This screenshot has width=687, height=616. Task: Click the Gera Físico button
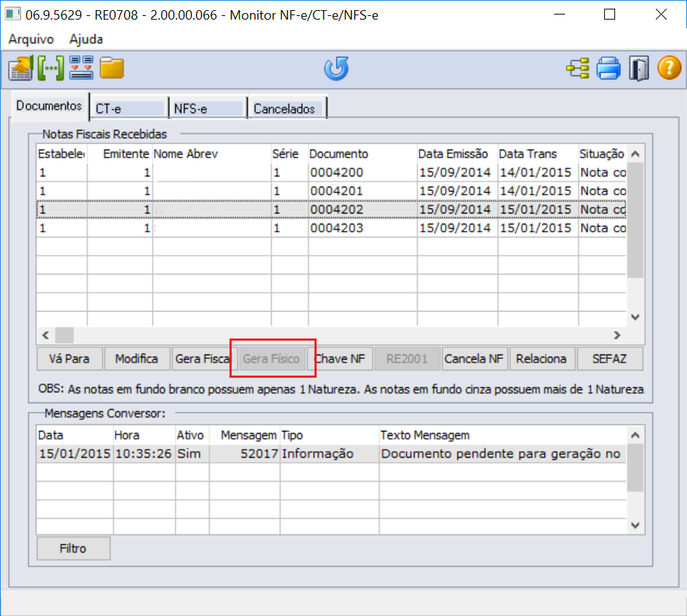(272, 359)
